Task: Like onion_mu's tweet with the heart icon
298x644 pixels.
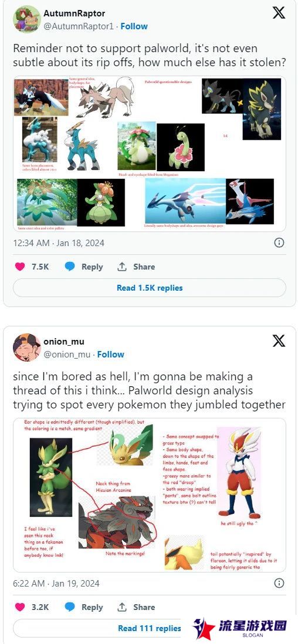Action: [x=20, y=607]
